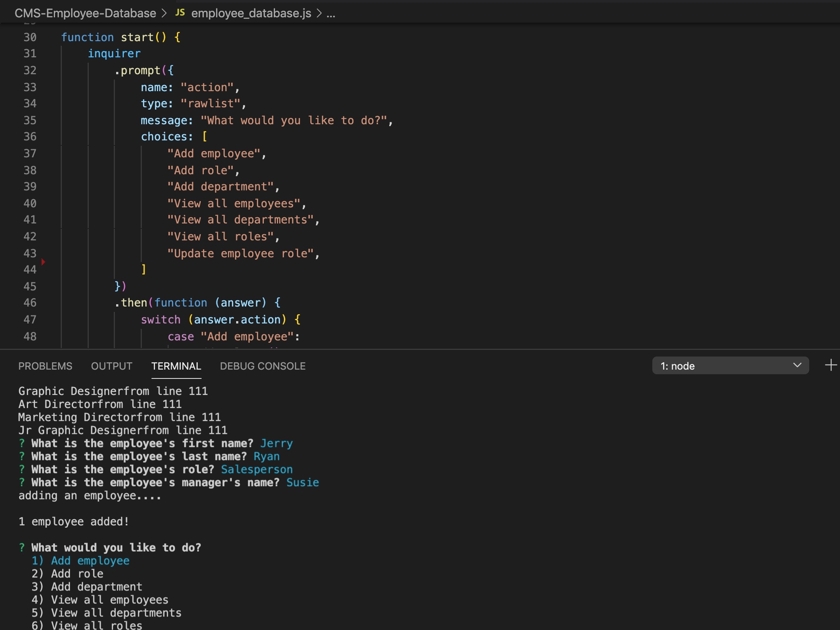The height and width of the screenshot is (630, 840).
Task: Click 'choices:' on line 36
Action: [167, 137]
